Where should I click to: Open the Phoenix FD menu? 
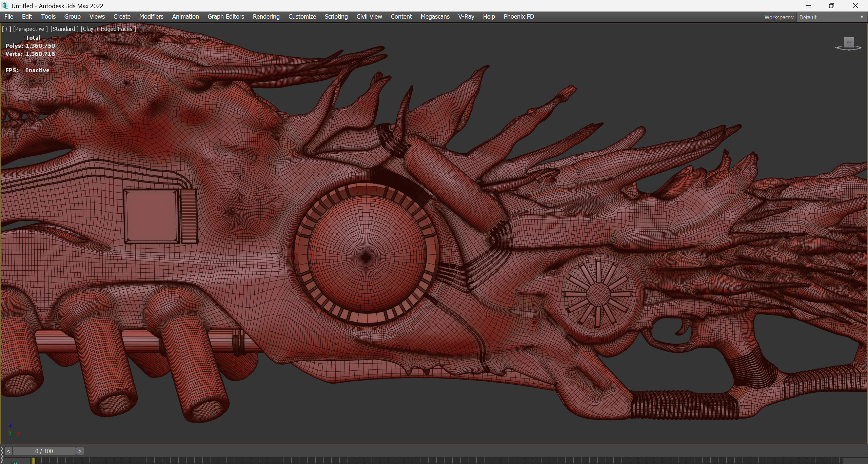coord(519,17)
